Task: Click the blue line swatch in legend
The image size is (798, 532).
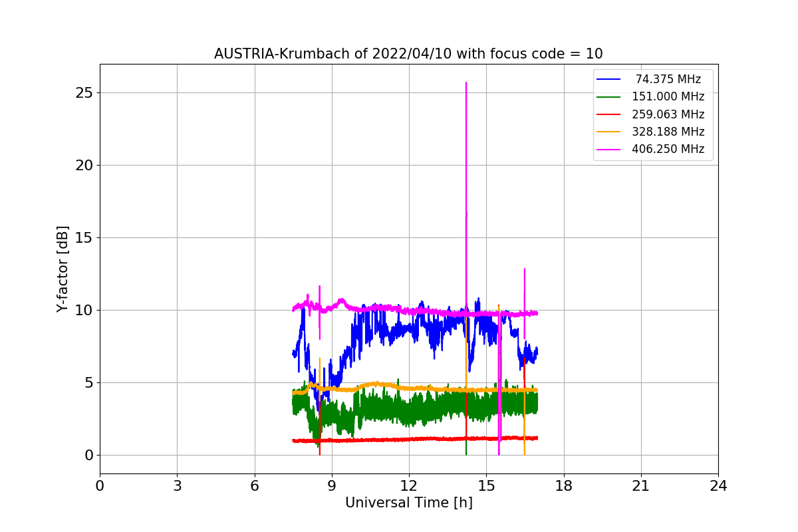Action: coord(608,79)
